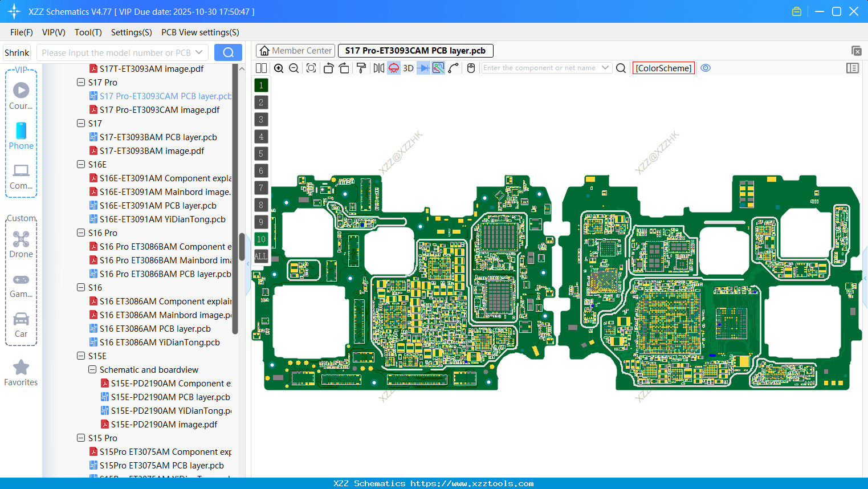
Task: Open the Member Center
Action: (295, 50)
